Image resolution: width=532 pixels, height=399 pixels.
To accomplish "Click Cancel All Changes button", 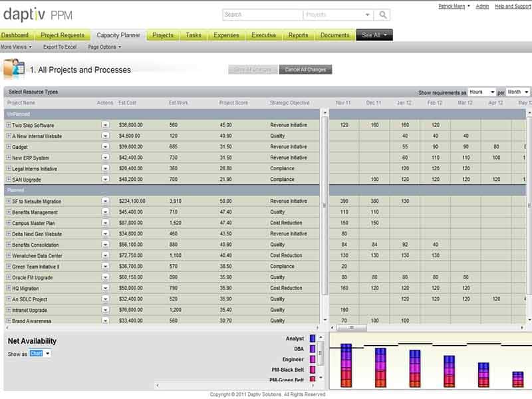I will tap(305, 70).
